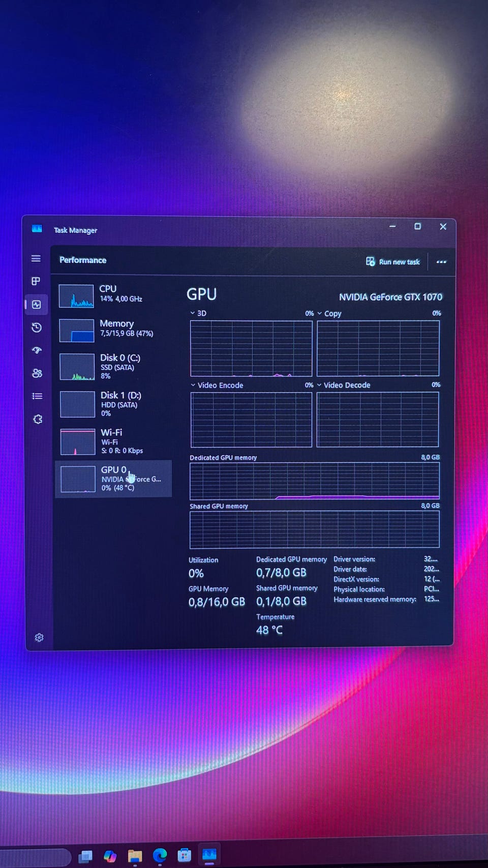Click the Shared GPU memory graph

tap(315, 530)
